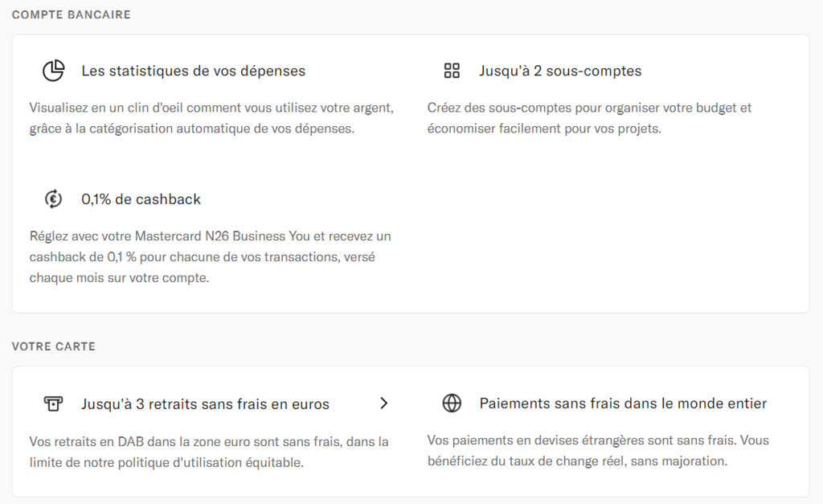Screen dimensions: 823x504
Task: Click the 0,1% de cashback heading
Action: coord(141,199)
